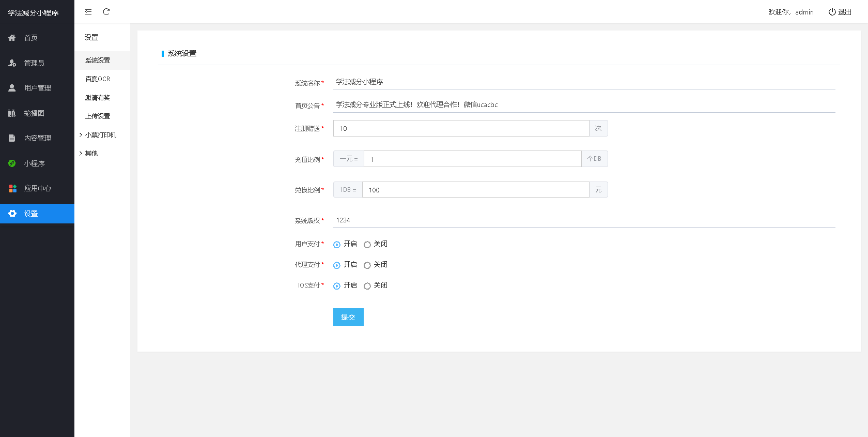Screen dimensions: 868x437
Task: Set 代理支付 to 关闭
Action: coord(367,265)
